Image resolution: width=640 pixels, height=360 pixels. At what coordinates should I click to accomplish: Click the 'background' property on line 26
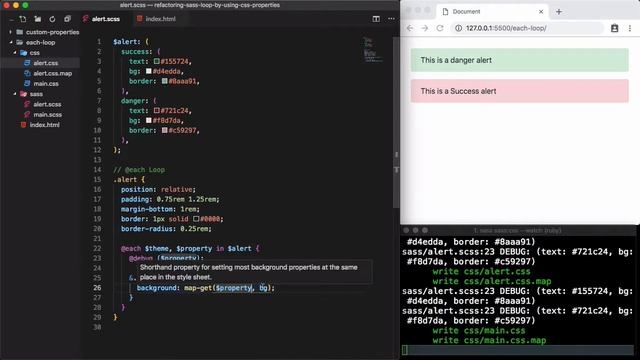[x=156, y=288]
